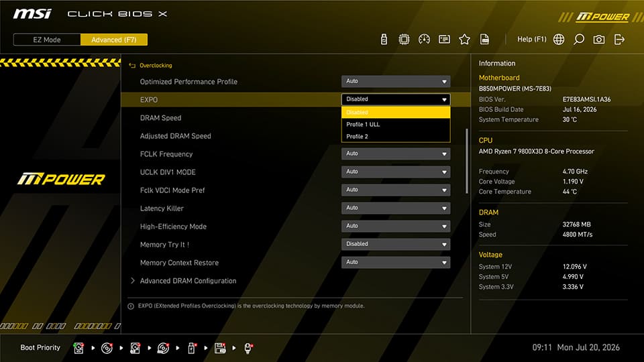
Task: Click the back arrow beside Overclocking
Action: tap(132, 66)
